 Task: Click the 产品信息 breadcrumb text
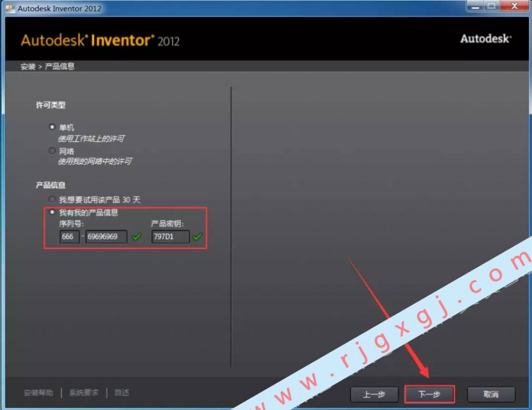[60, 66]
